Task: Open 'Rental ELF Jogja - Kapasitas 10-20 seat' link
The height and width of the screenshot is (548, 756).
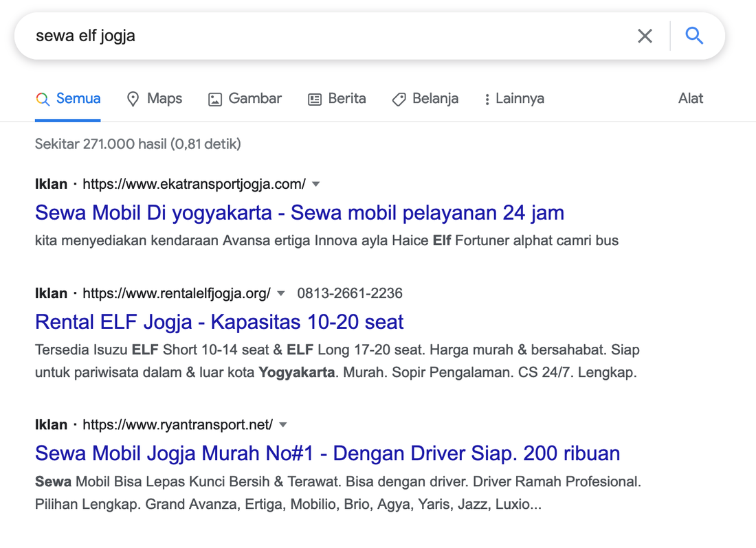Action: [x=219, y=322]
